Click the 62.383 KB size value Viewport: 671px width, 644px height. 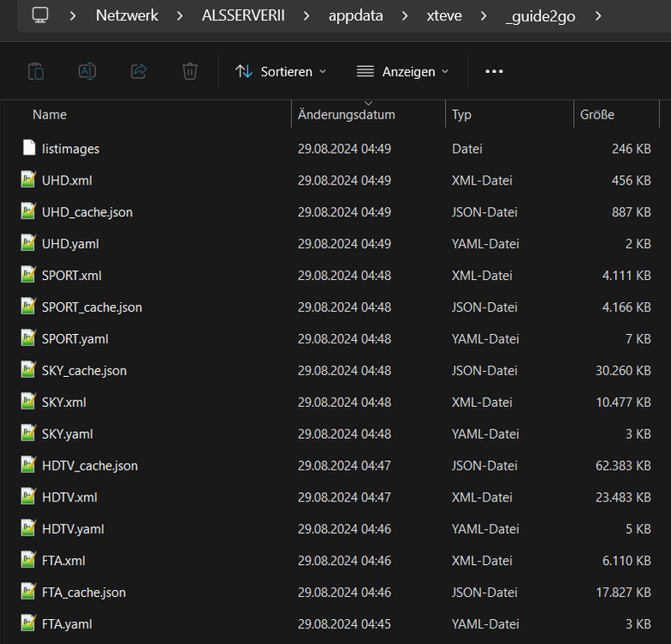point(623,465)
